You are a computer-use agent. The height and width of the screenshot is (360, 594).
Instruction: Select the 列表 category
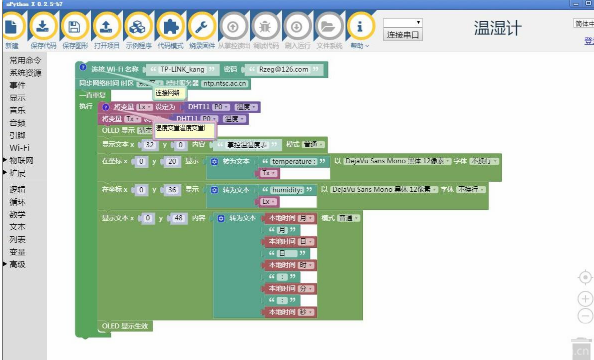[17, 239]
